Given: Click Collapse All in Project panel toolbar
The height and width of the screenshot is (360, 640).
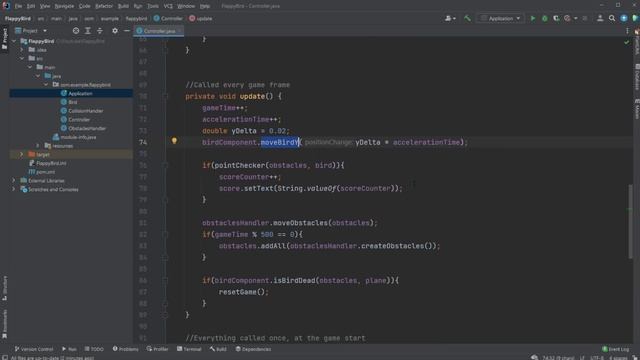Looking at the screenshot, I should [100, 31].
